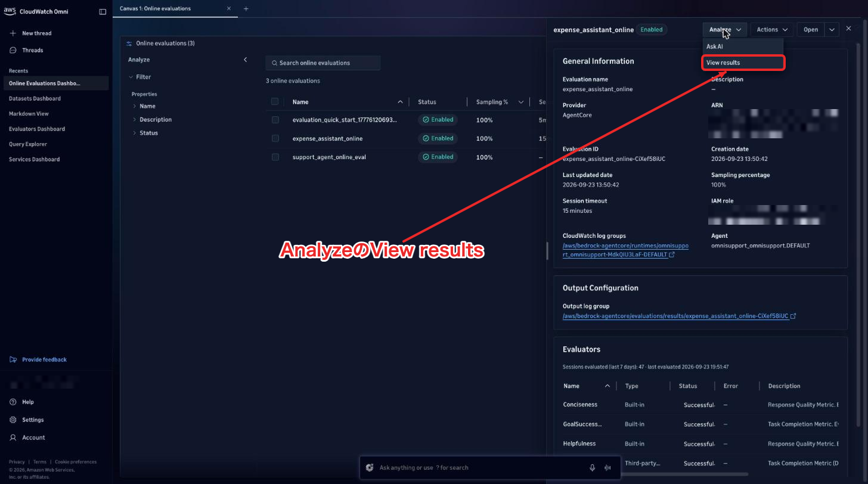This screenshot has width=868, height=484.
Task: Collapse the Analyze side panel with the chevron
Action: coord(245,60)
